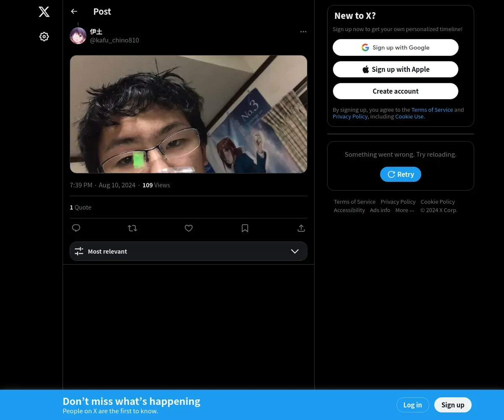The image size is (504, 420).
Task: Expand the Most relevant replies filter
Action: [x=189, y=251]
